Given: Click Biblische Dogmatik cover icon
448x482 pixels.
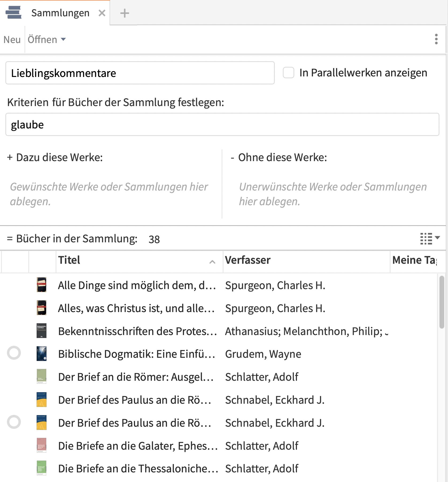Looking at the screenshot, I should point(41,354).
